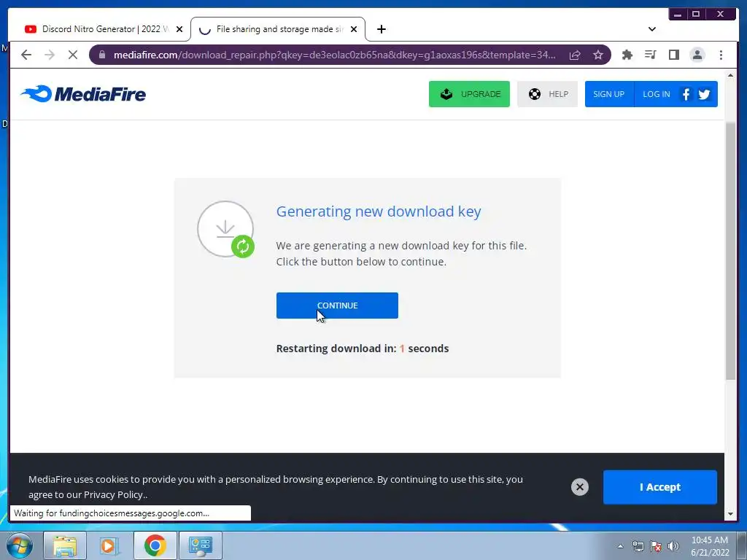Log in with the Twitter icon
The image size is (747, 560).
pyautogui.click(x=704, y=94)
